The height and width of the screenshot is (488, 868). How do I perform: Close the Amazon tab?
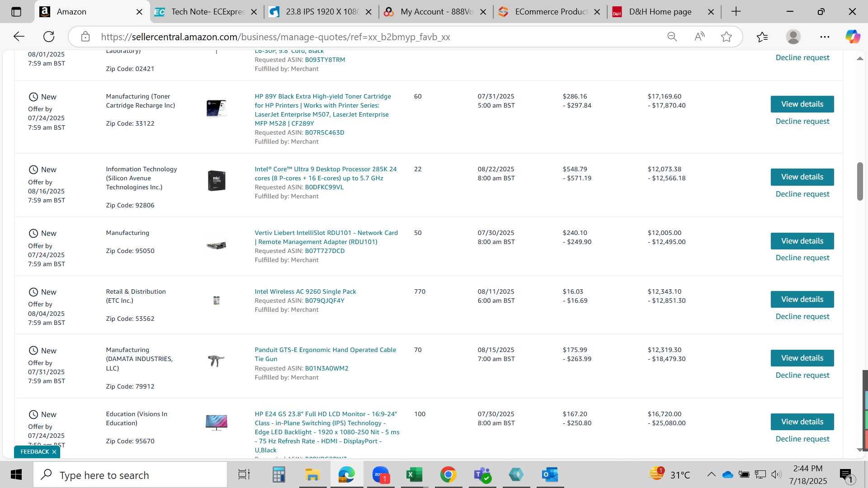[x=140, y=12]
